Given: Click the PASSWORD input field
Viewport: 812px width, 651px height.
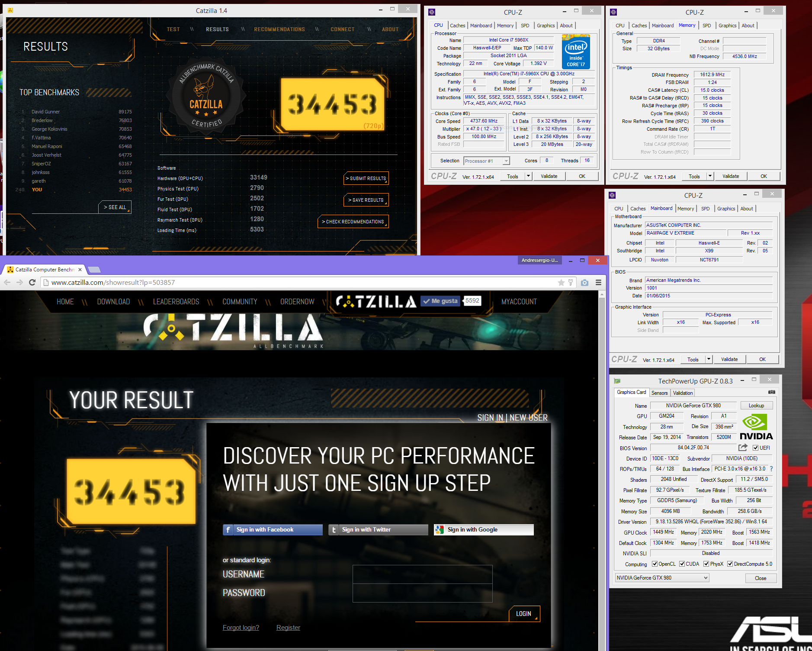Looking at the screenshot, I should pyautogui.click(x=422, y=593).
